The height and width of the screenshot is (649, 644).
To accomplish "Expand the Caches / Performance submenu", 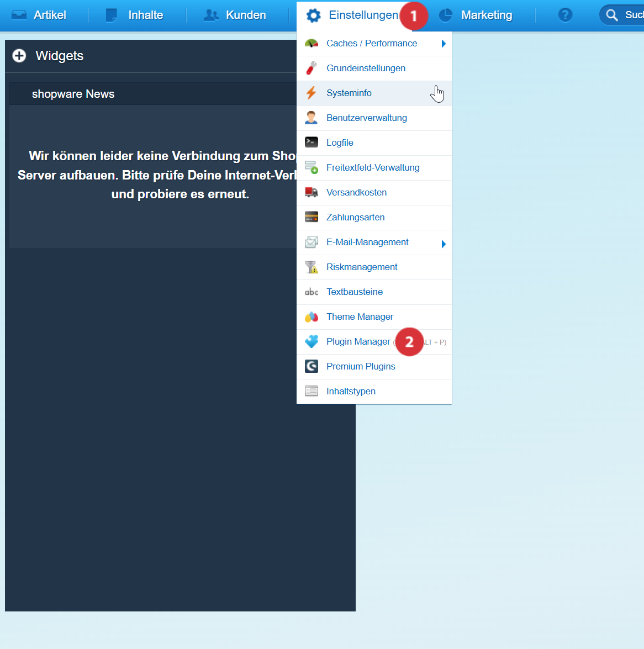I will [x=444, y=43].
